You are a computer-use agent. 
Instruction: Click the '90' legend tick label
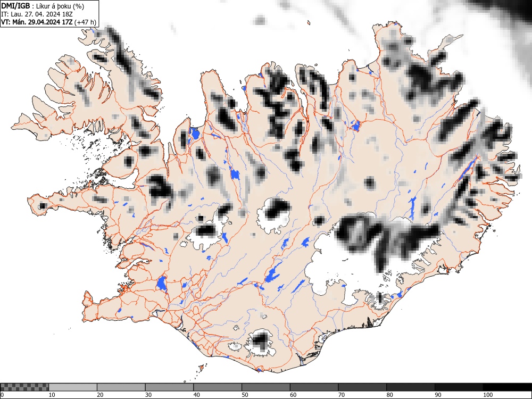point(437,395)
